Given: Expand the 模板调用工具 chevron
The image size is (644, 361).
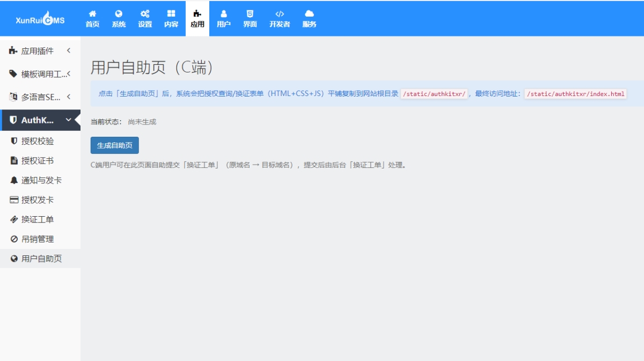Looking at the screenshot, I should click(x=69, y=73).
